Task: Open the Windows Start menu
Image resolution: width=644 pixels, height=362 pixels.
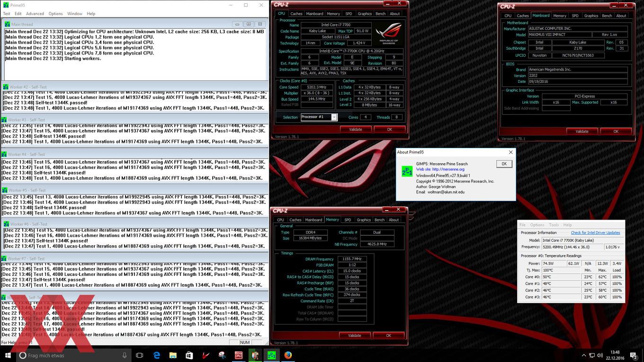Action: [8, 355]
